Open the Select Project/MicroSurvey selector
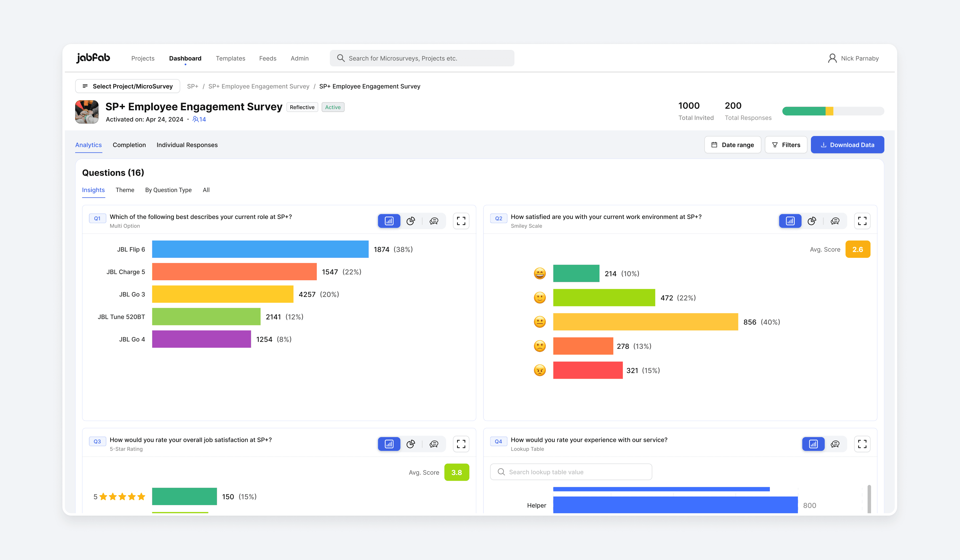Screen dimensions: 960x560 [x=128, y=86]
